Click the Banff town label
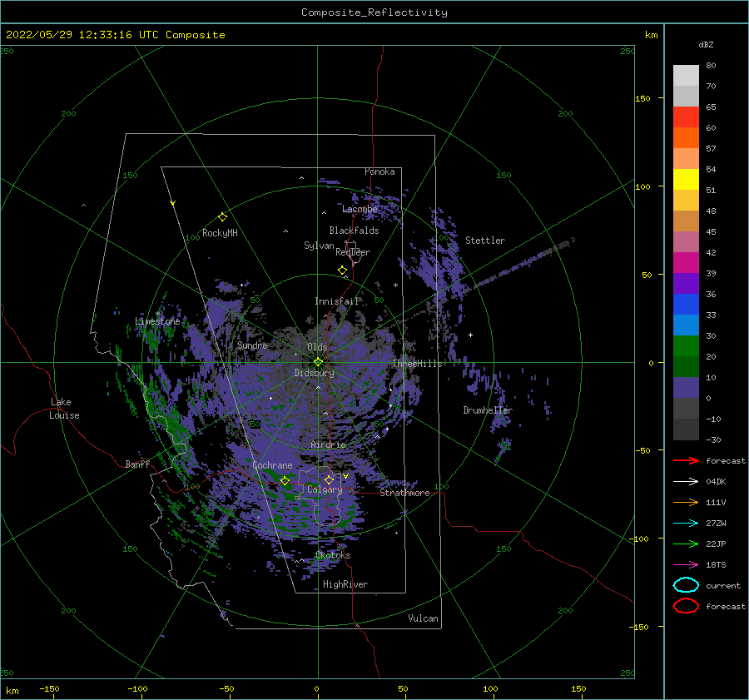The height and width of the screenshot is (700, 749). pyautogui.click(x=137, y=464)
